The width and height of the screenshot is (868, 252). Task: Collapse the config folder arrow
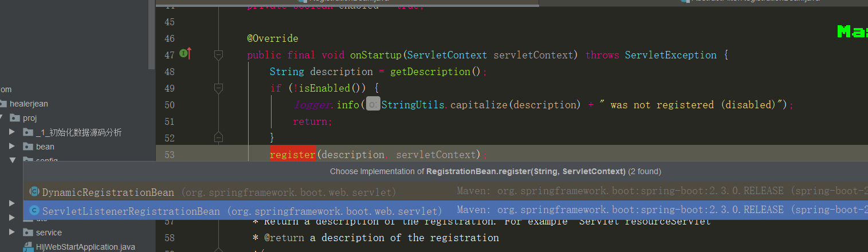(12, 160)
